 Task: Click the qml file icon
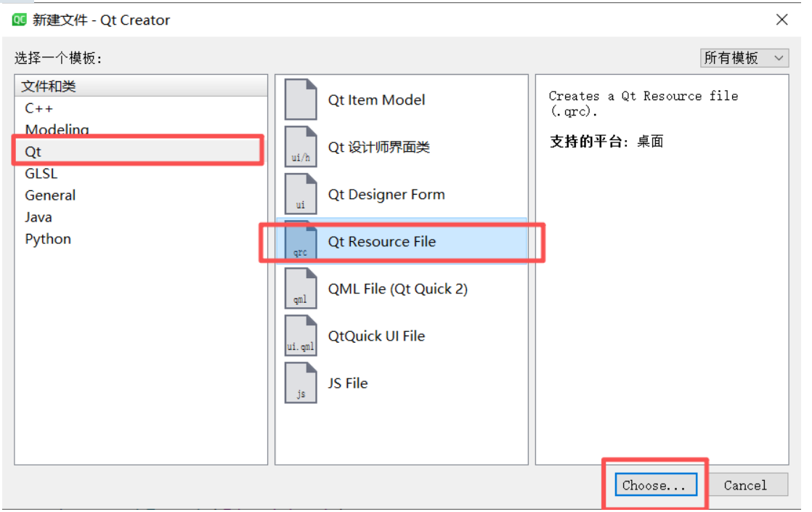(301, 288)
